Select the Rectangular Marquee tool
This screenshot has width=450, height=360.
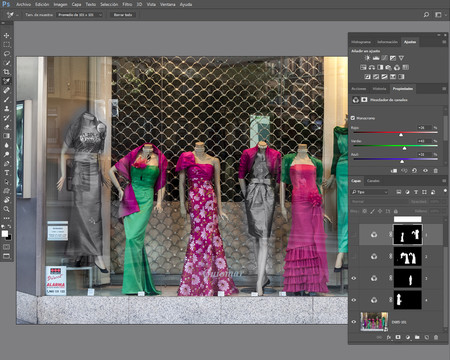click(x=6, y=44)
